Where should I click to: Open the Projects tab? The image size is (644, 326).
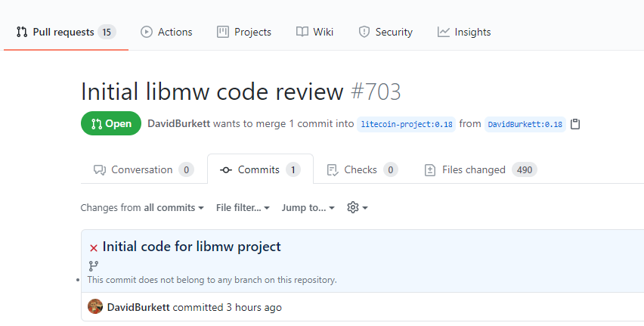tap(244, 32)
